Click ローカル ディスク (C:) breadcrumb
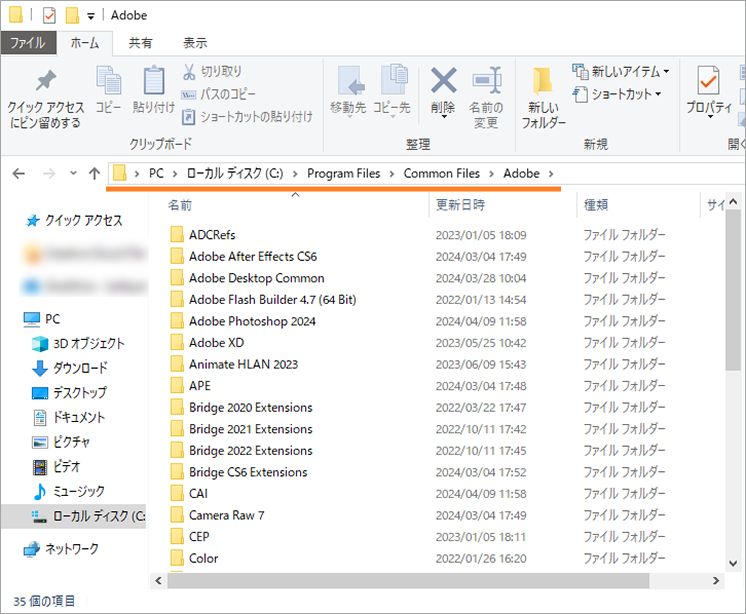This screenshot has width=746, height=614. (x=235, y=174)
